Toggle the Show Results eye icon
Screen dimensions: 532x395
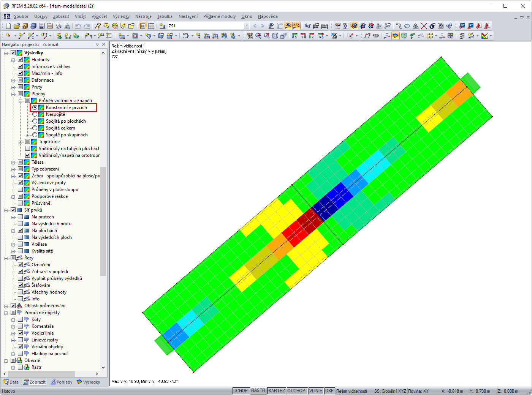[x=288, y=26]
